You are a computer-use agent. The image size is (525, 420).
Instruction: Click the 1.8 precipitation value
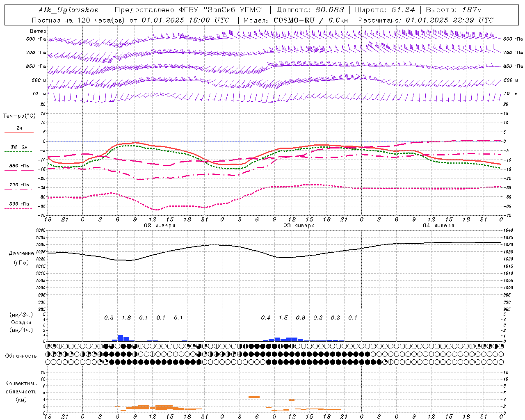click(x=126, y=318)
